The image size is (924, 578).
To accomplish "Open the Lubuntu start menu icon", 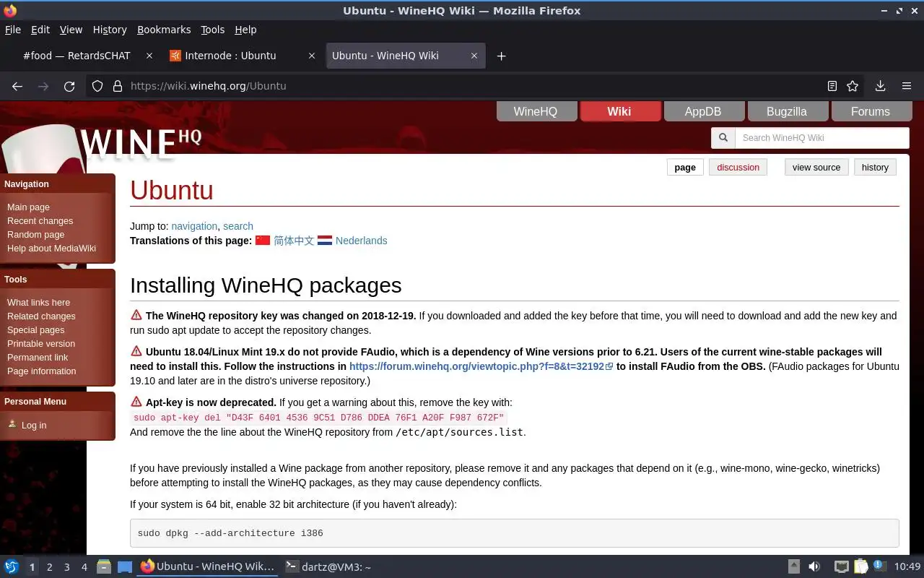I will point(12,567).
